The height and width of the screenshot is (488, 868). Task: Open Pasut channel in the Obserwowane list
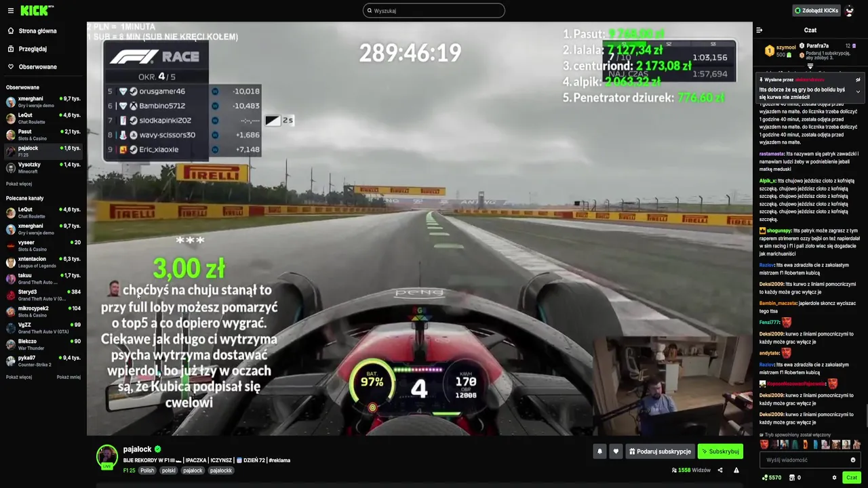(42, 134)
